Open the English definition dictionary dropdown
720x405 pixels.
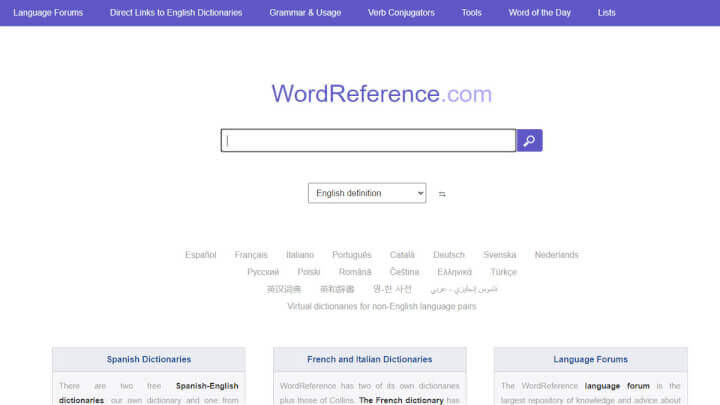367,193
